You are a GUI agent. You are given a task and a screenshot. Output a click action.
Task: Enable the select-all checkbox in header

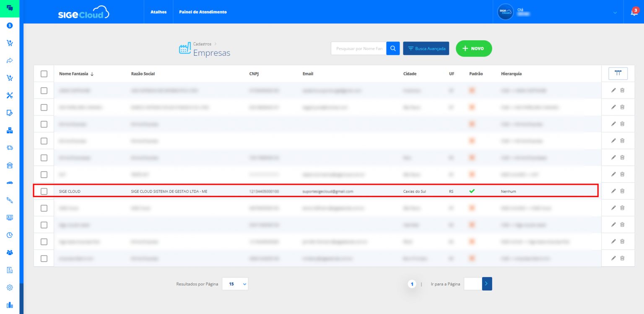coord(44,73)
